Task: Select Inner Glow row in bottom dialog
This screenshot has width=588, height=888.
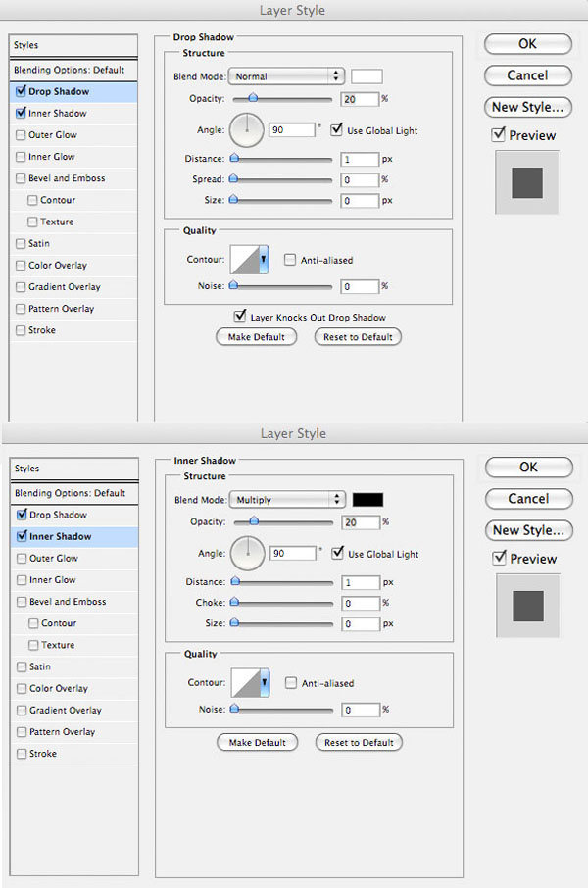Action: coord(74,580)
